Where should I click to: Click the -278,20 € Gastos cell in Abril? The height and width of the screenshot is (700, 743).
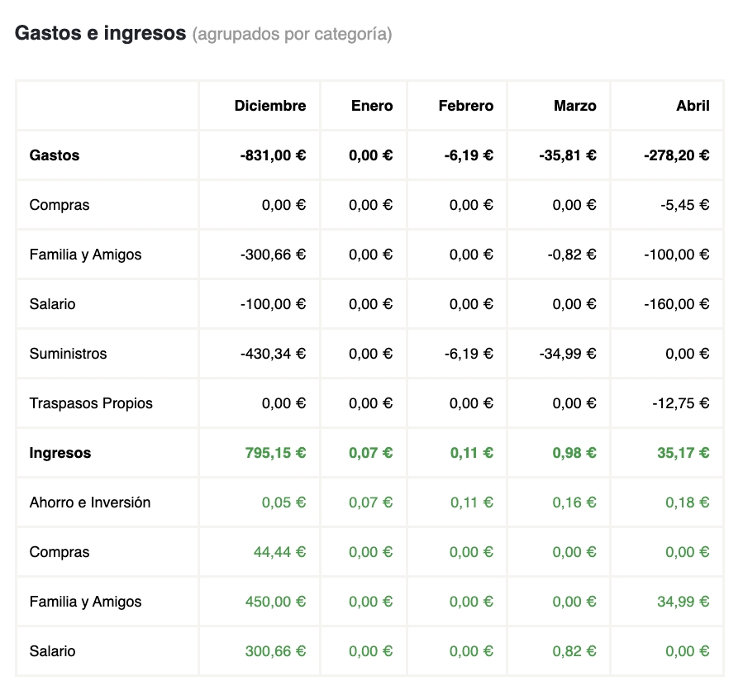[677, 155]
